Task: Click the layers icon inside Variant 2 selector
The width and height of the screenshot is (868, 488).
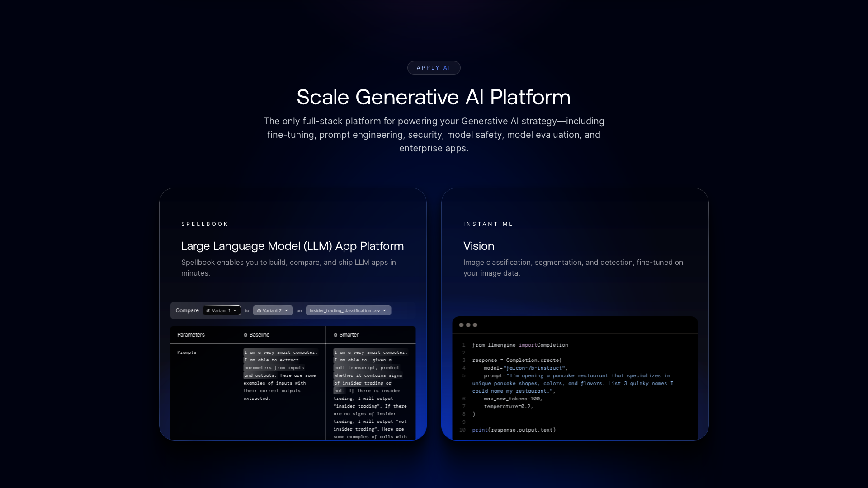Action: [259, 311]
